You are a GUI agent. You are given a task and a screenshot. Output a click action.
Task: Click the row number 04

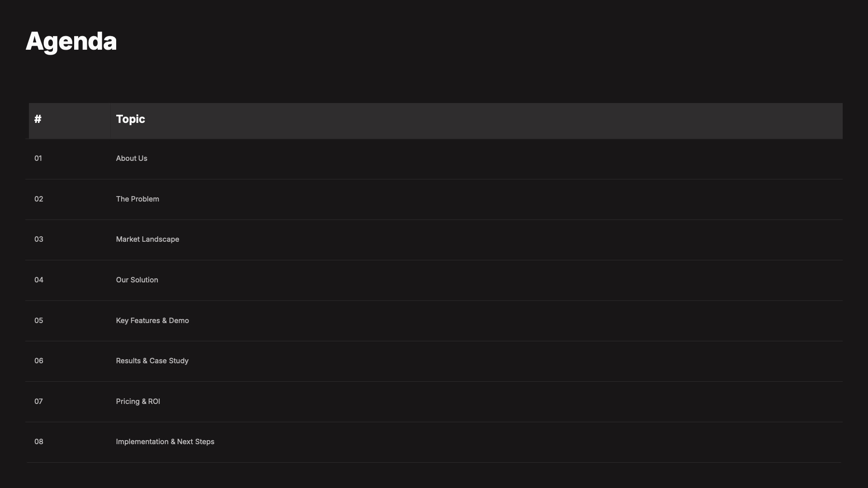click(x=39, y=280)
